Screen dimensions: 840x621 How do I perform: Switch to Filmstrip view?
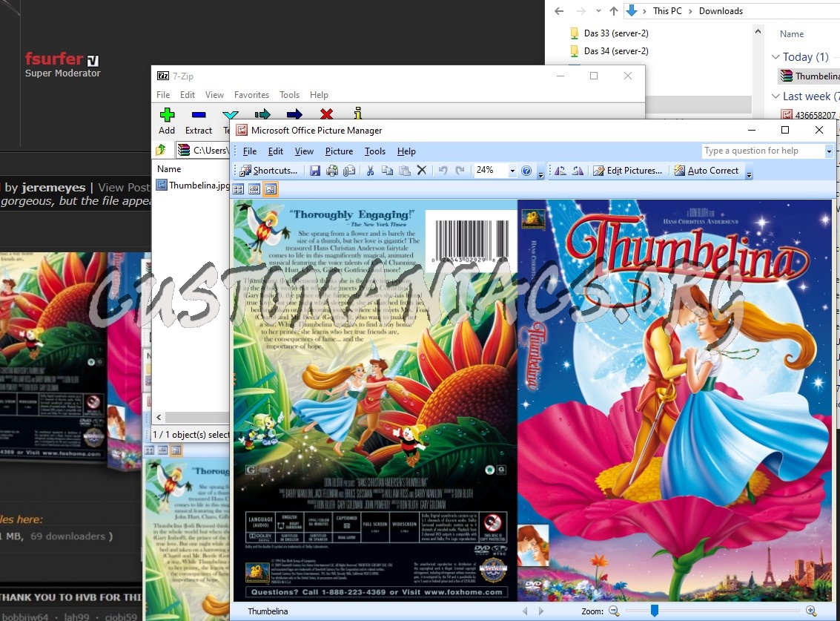[254, 188]
